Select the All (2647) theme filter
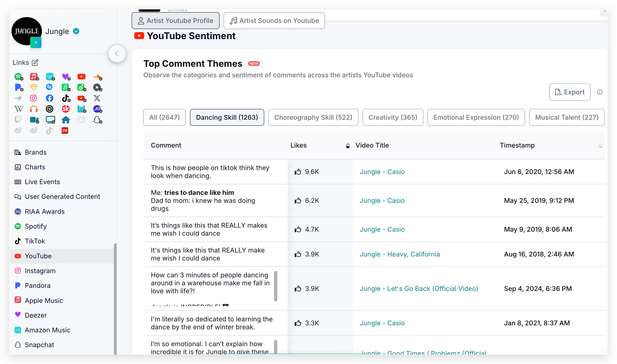This screenshot has height=364, width=617. (x=164, y=117)
